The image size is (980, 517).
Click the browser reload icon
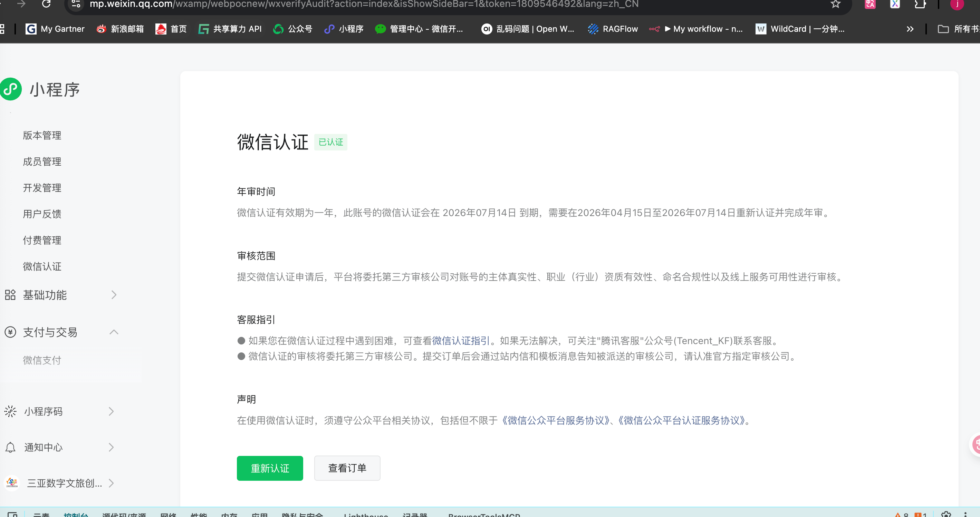click(x=46, y=4)
